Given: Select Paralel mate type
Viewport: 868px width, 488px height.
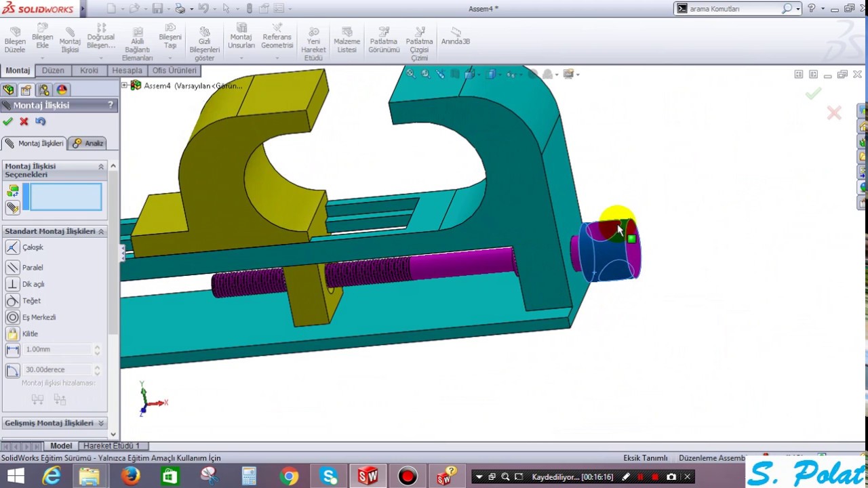Looking at the screenshot, I should pos(24,267).
